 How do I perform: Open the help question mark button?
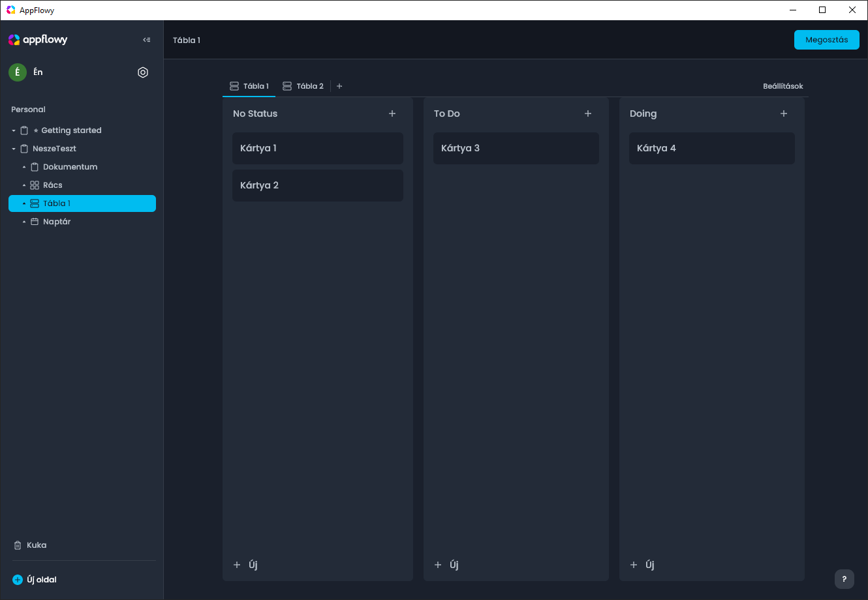pos(845,578)
